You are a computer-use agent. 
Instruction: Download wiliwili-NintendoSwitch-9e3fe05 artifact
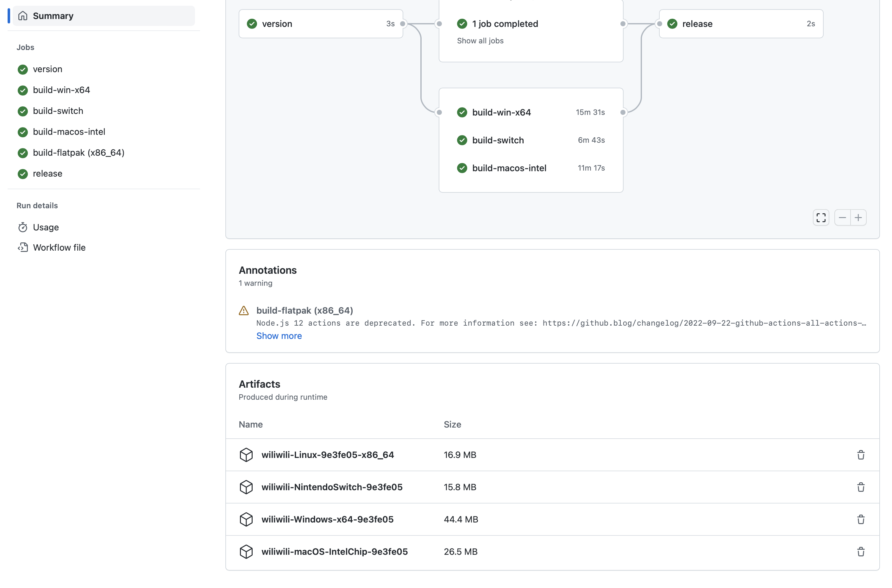[332, 487]
